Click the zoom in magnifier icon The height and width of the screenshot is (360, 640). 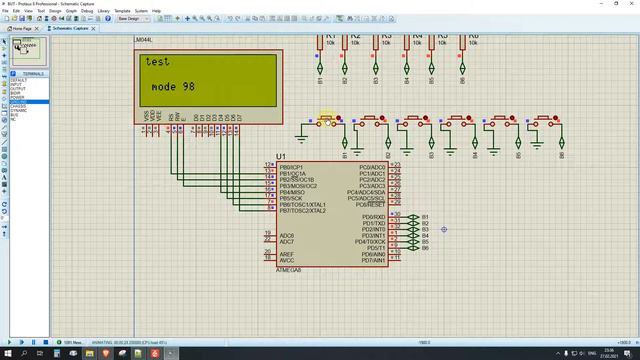point(195,19)
